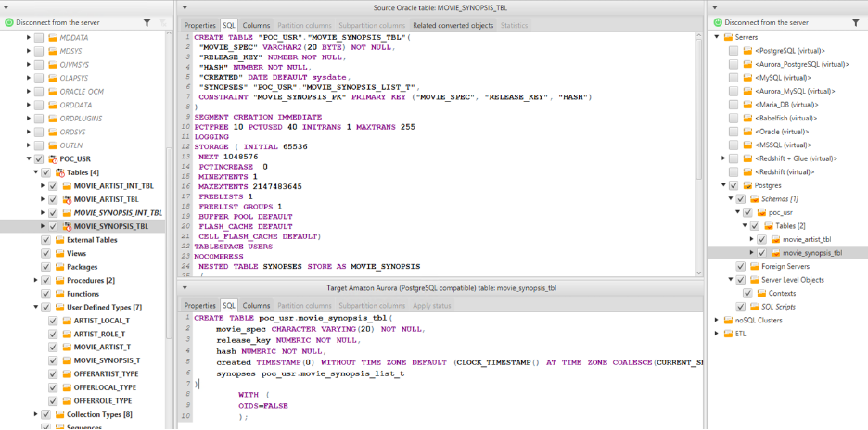Open Properties tab in source table panel
The width and height of the screenshot is (868, 430).
tap(199, 25)
